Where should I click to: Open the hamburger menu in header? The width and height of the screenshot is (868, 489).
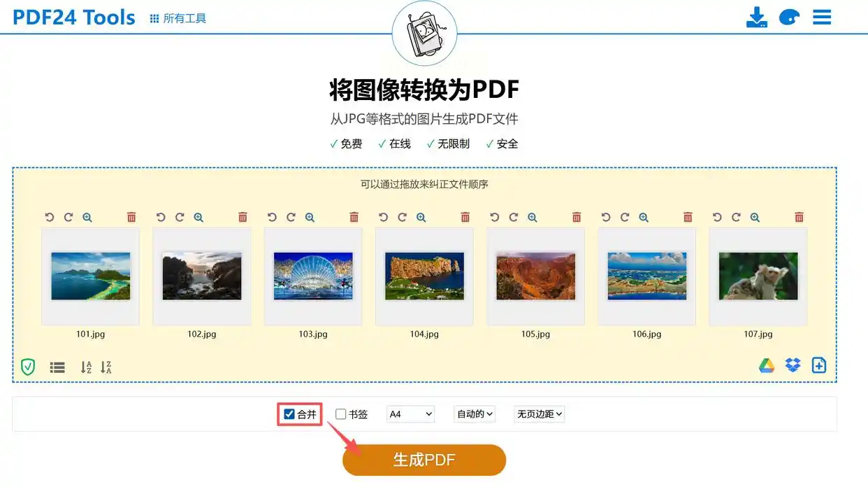click(x=822, y=17)
